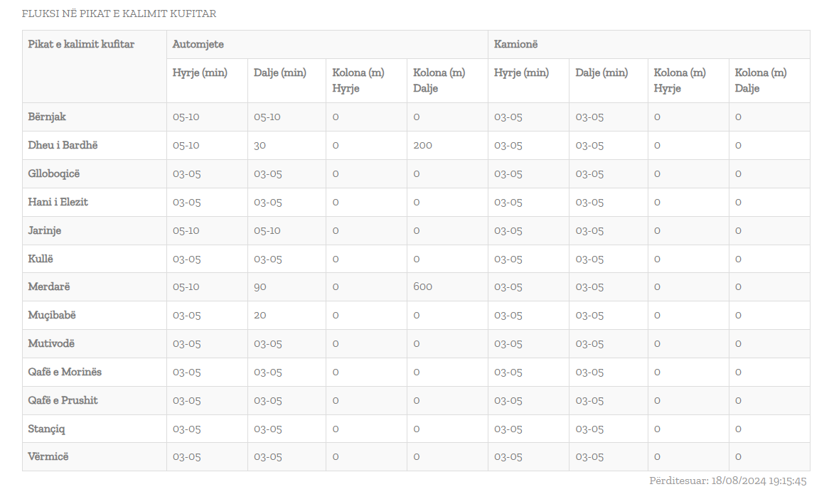Select the Glloboqicë row label

tap(55, 173)
